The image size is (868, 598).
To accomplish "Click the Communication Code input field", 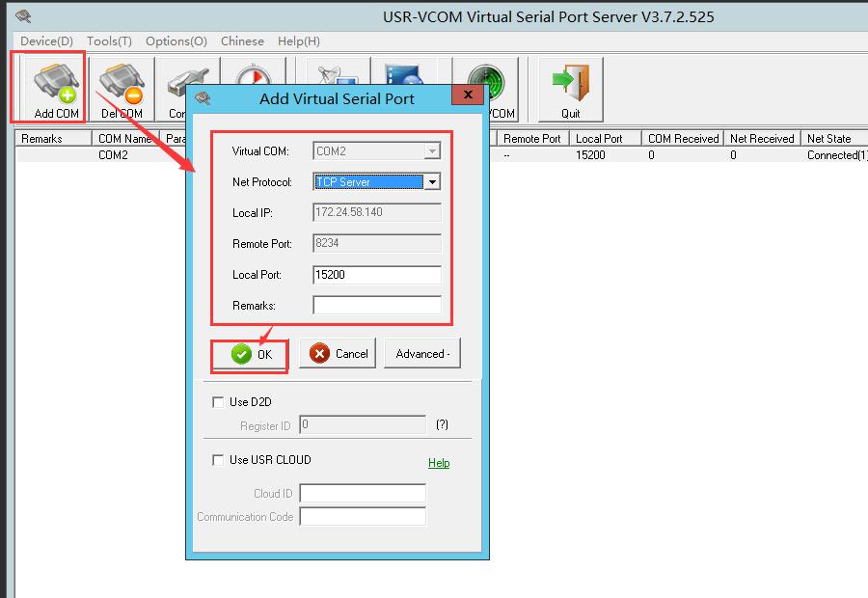I will pyautogui.click(x=363, y=516).
